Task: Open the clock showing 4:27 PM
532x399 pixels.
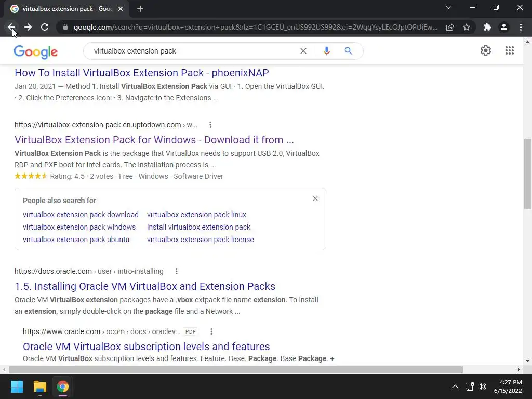Action: 508,387
